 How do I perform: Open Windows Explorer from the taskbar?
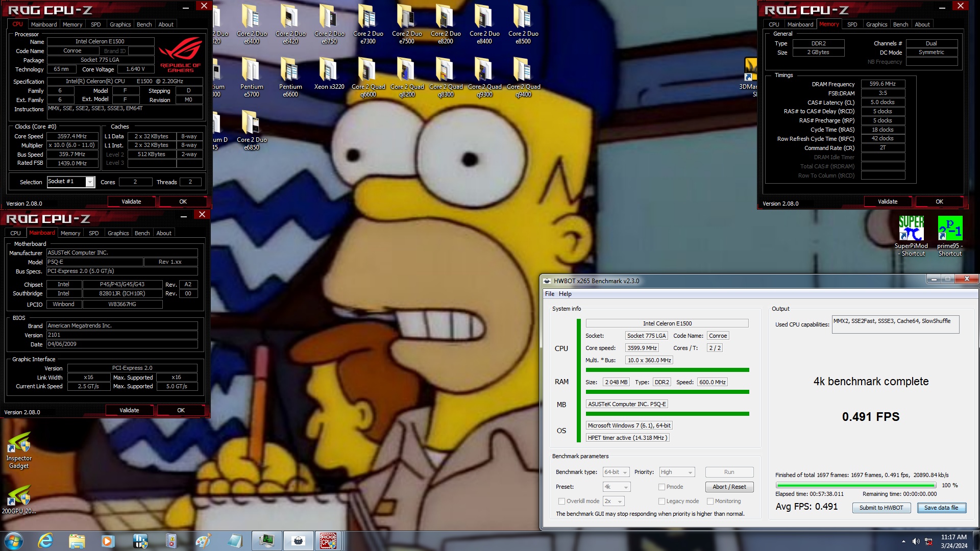pos(77,541)
